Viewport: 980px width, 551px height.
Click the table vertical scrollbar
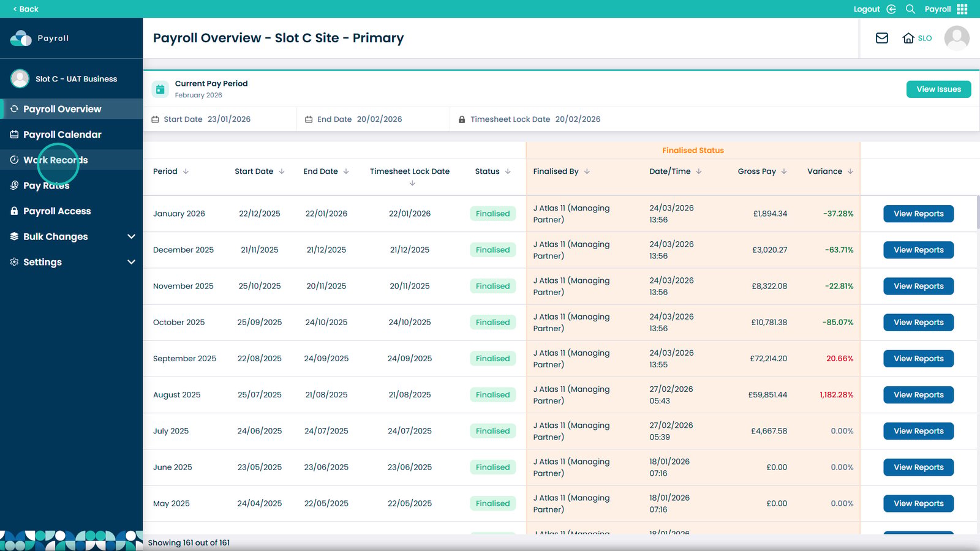978,212
